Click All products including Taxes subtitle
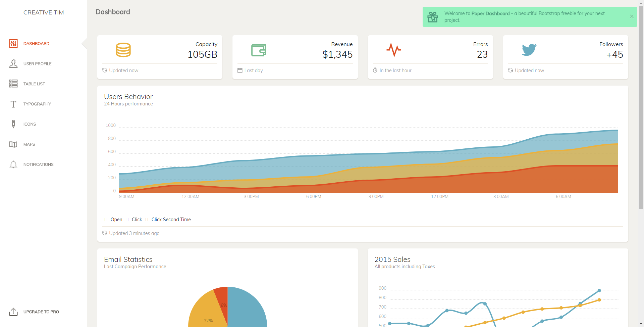The width and height of the screenshot is (644, 327). point(405,267)
